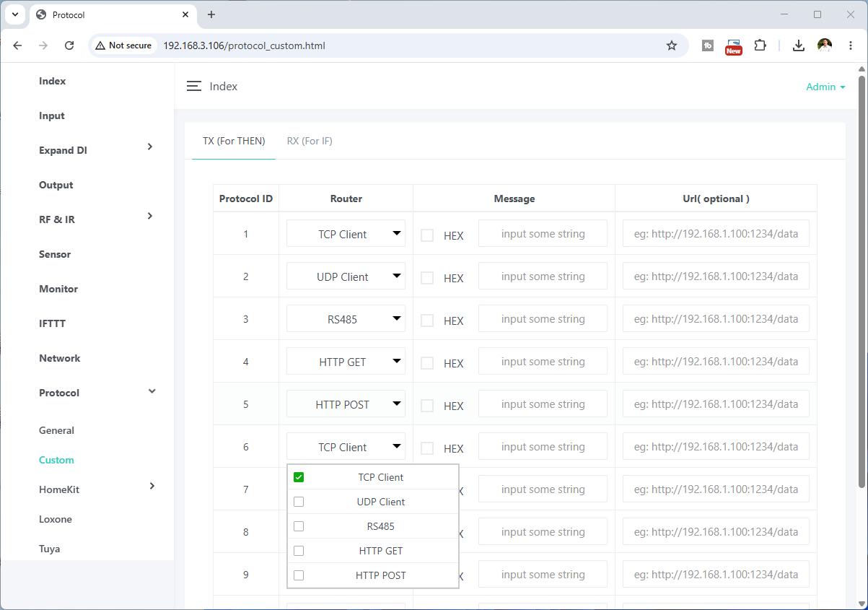Select HTTP GET in the open dropdown
This screenshot has height=610, width=868.
(x=373, y=551)
